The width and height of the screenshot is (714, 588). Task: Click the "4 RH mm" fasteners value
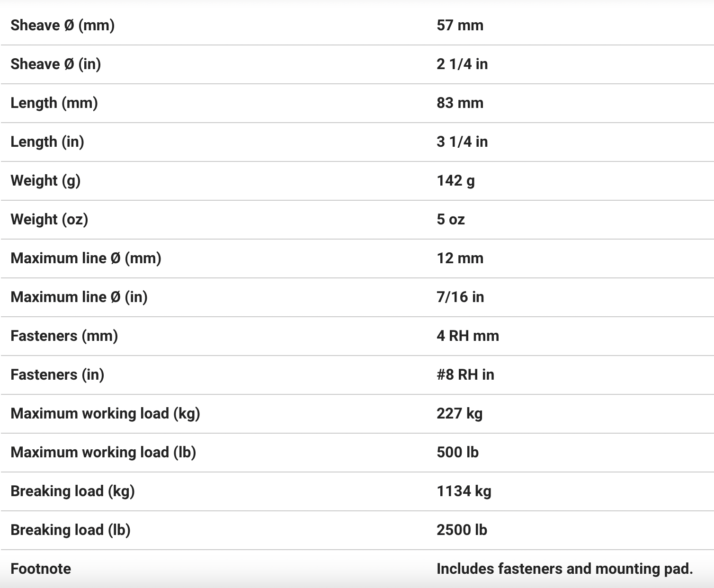point(468,336)
